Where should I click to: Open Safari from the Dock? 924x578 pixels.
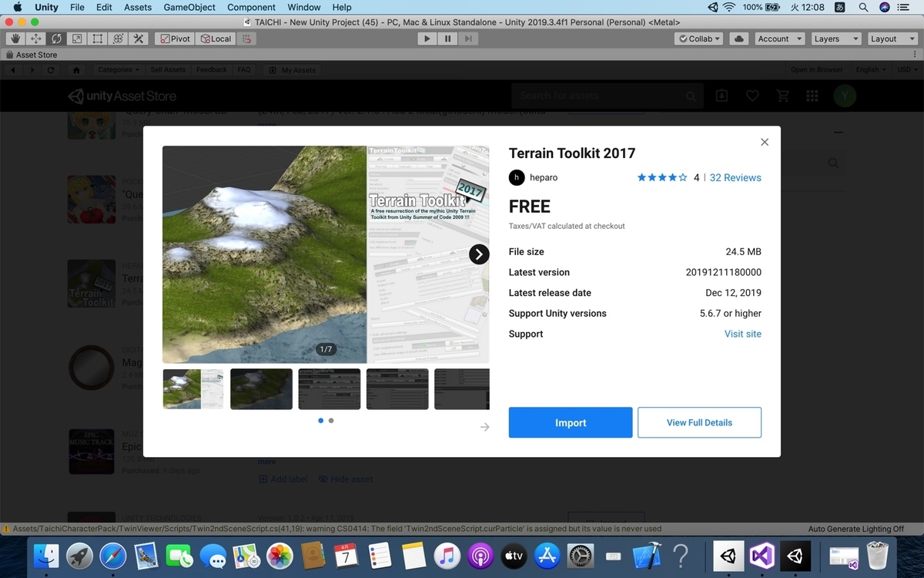click(x=112, y=556)
